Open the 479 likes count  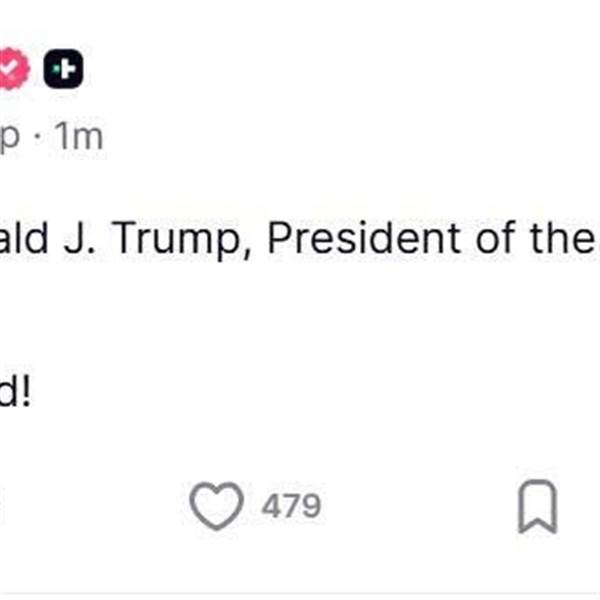coord(291,506)
